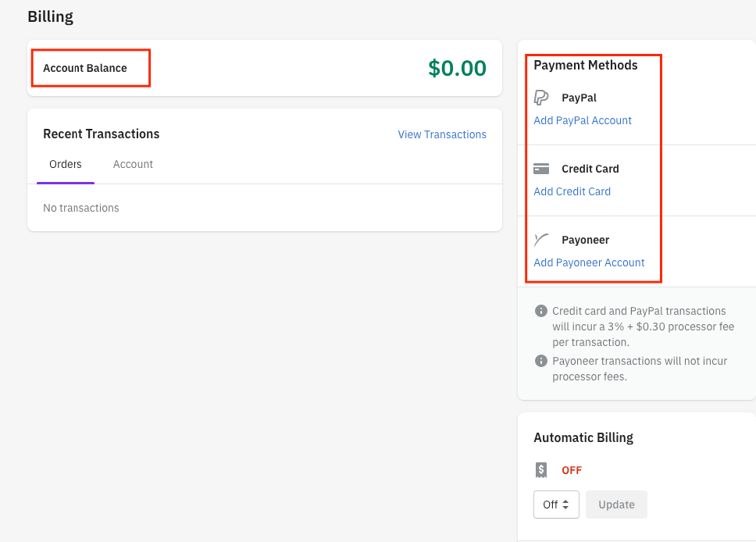
Task: Click the Billing page heading
Action: tap(51, 16)
